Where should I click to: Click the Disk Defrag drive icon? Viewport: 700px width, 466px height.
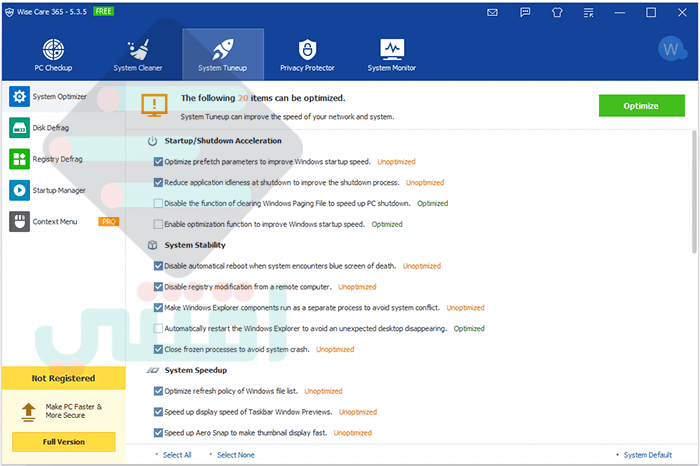19,128
